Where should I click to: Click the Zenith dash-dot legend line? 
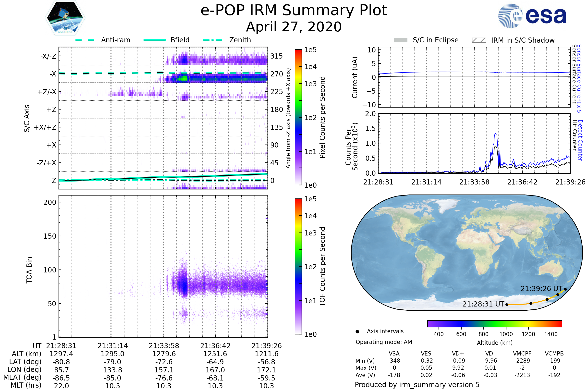click(x=213, y=40)
